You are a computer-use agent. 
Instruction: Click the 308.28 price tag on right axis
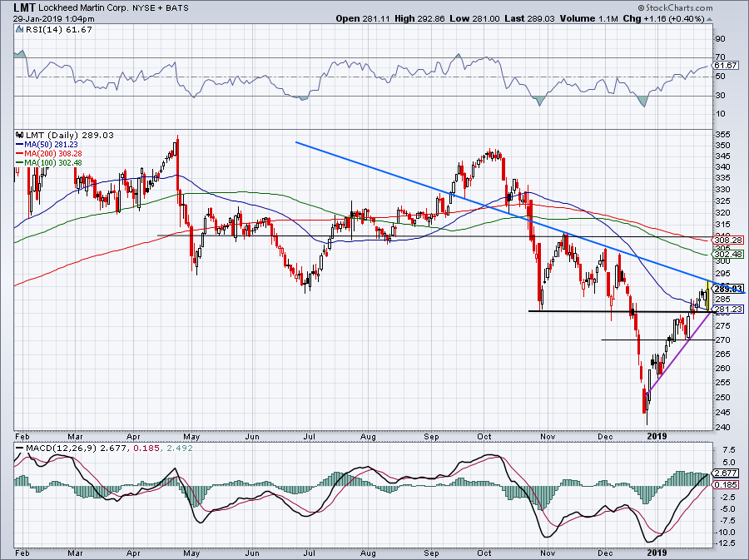coord(728,240)
